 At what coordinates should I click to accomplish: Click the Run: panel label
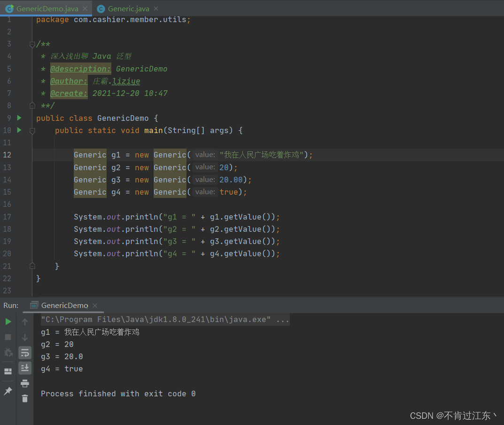click(11, 305)
